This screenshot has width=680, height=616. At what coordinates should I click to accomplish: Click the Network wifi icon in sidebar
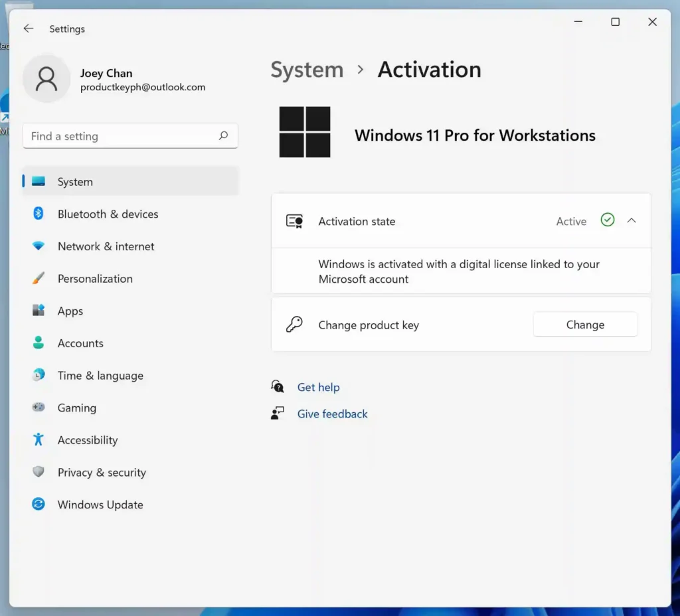tap(38, 246)
